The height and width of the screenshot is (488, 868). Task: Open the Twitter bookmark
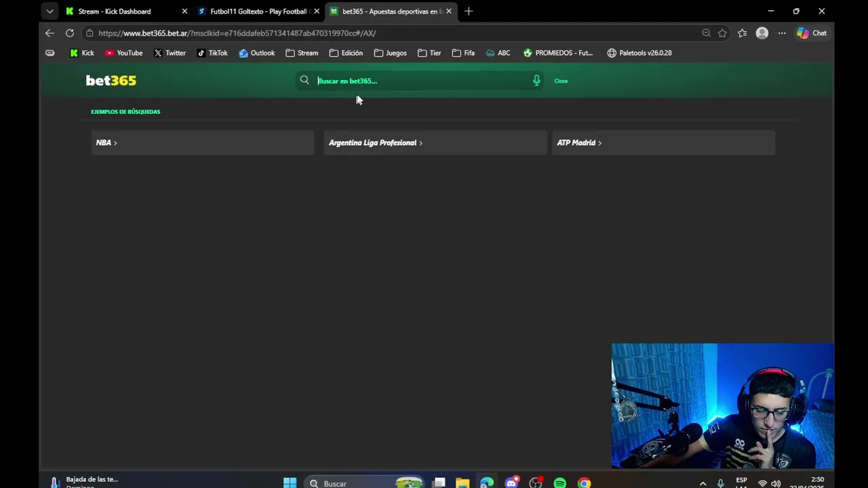click(170, 53)
